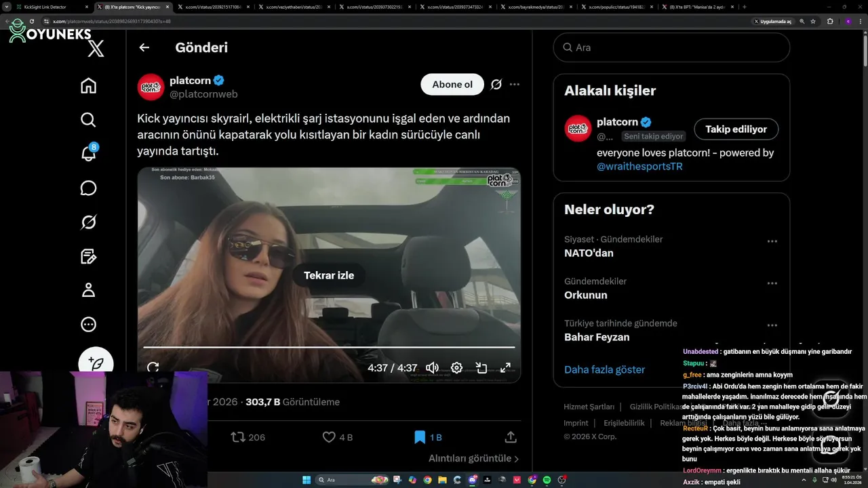Click the Tekrar izle overlay button
The width and height of the screenshot is (868, 488).
[329, 275]
